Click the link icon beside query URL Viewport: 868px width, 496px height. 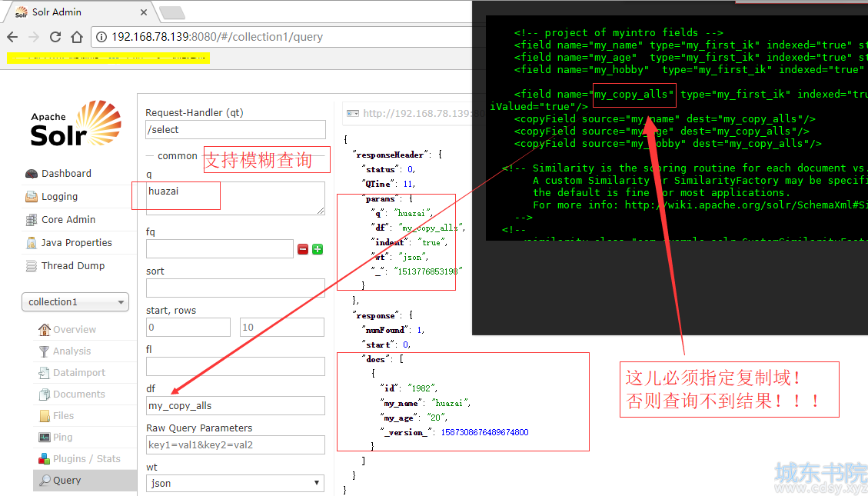(x=353, y=114)
